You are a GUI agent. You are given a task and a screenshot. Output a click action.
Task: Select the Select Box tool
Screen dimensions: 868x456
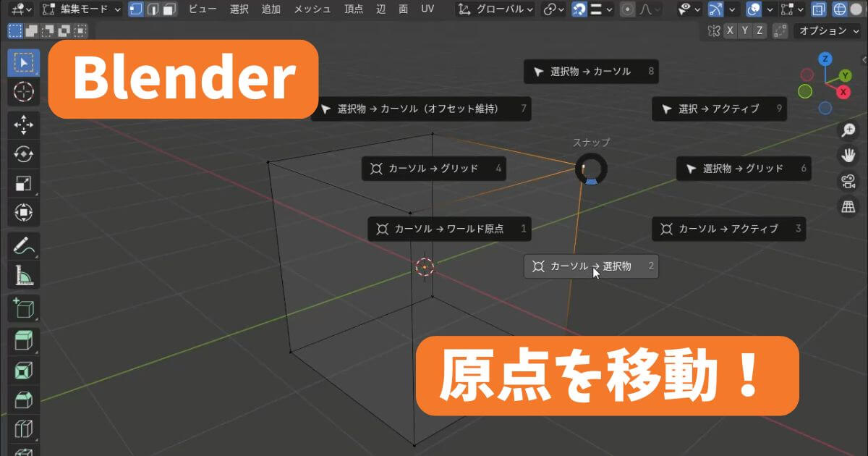[24, 63]
